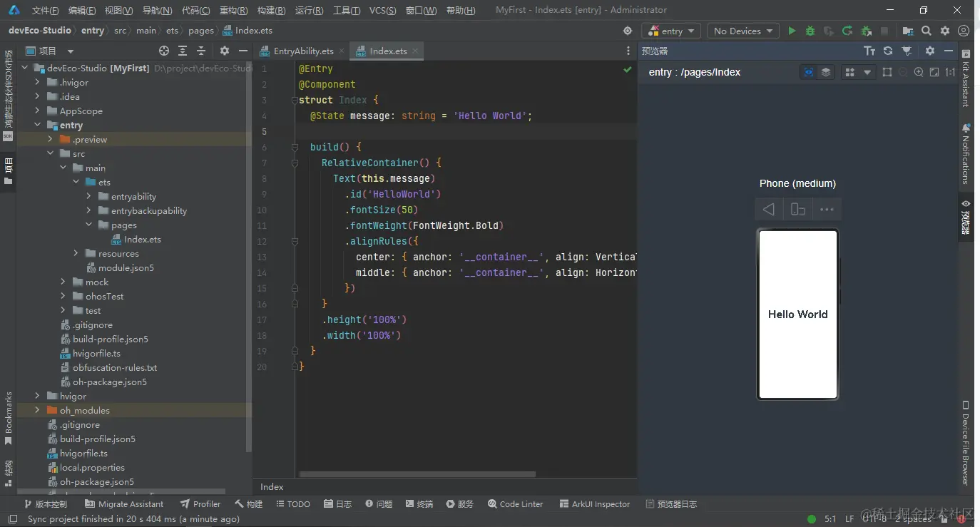Open the account profile icon
Viewport: 980px width, 527px height.
pyautogui.click(x=964, y=31)
